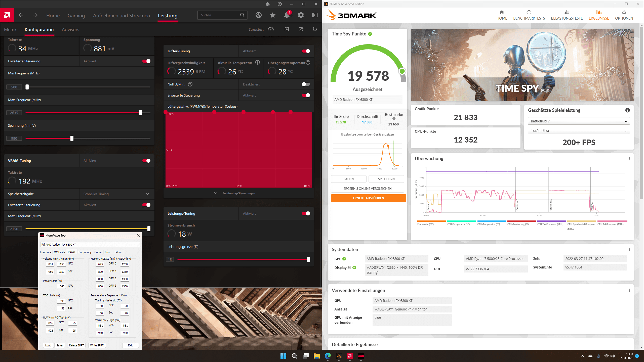
Task: Select the Frequency tab in MorePowerTool
Action: [x=85, y=252]
